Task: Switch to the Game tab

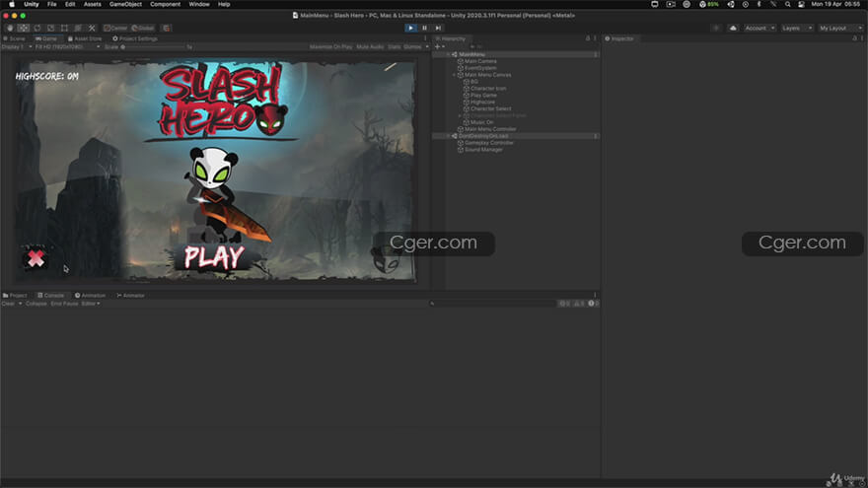Action: (x=46, y=38)
